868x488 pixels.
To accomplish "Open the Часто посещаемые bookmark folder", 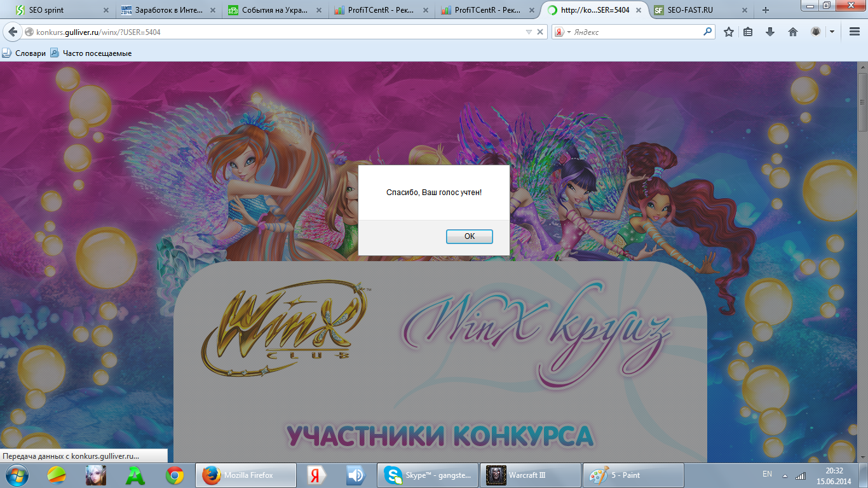I will (x=91, y=53).
